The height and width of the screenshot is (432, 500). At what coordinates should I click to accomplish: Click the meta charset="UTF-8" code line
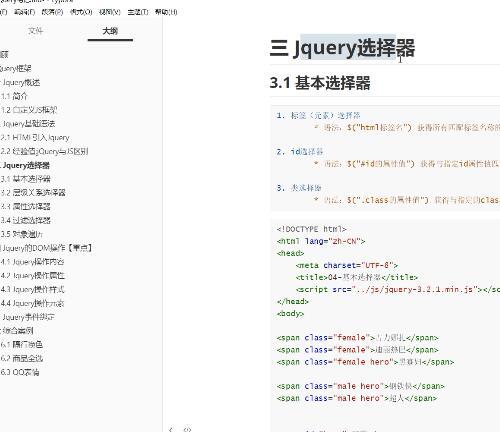tap(347, 265)
